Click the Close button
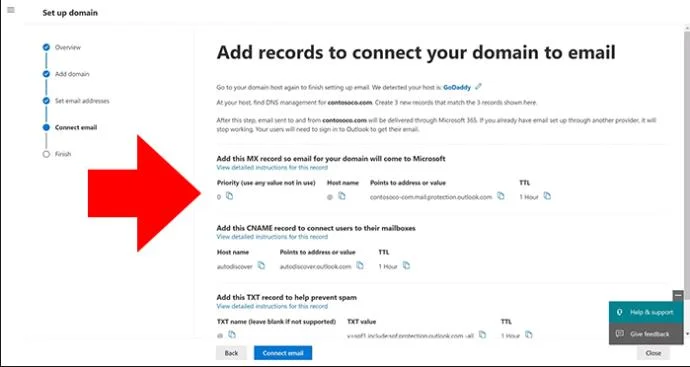The image size is (690, 367). 653,353
